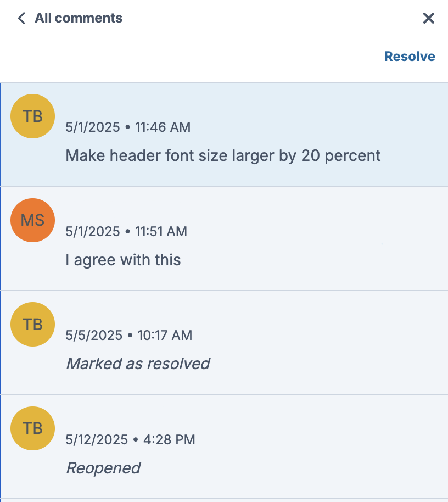Click the 'Marked as resolved' status text

click(138, 364)
